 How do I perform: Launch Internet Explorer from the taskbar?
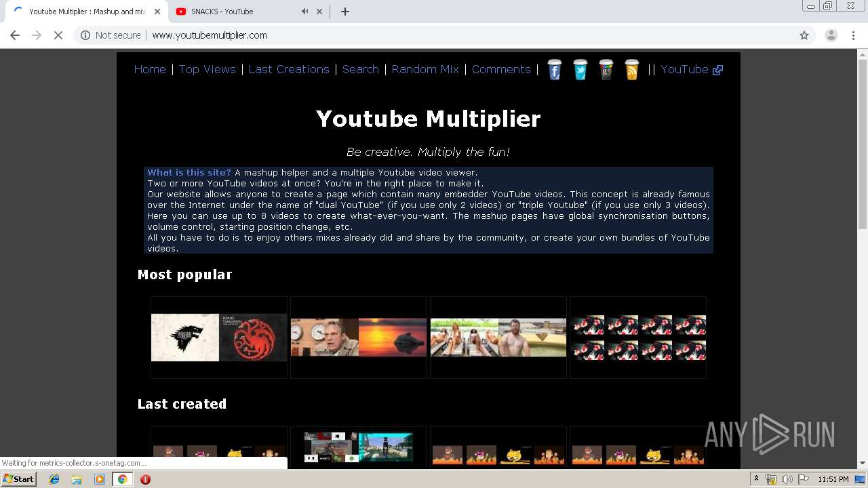[54, 479]
